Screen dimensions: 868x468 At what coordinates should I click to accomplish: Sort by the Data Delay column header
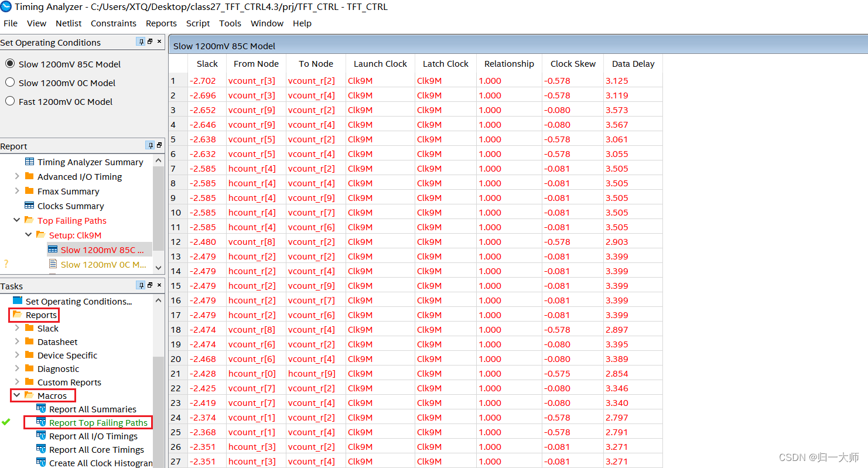pos(633,64)
